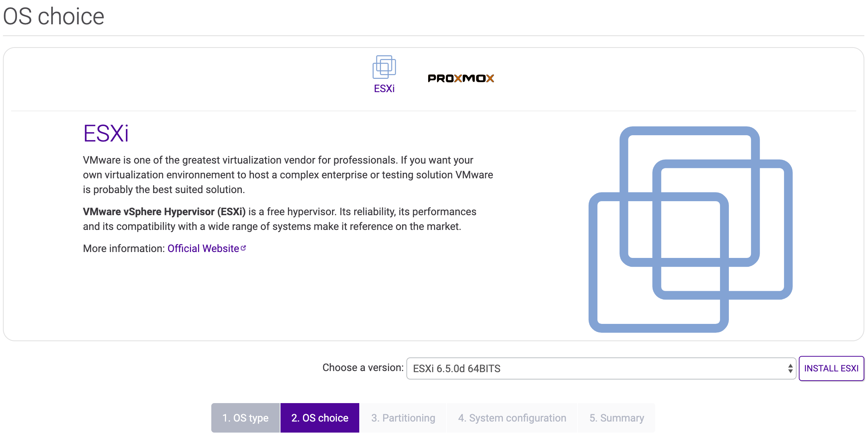Select the 2. OS choice step
Viewport: 868px width, 437px height.
[x=320, y=418]
